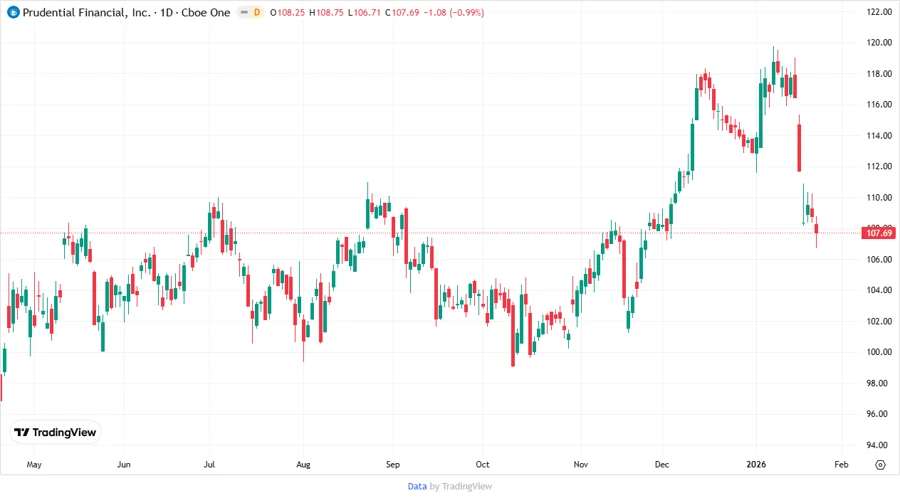Screen dimensions: 900x498
Task: Click the 94.00 price axis label
Action: point(879,445)
